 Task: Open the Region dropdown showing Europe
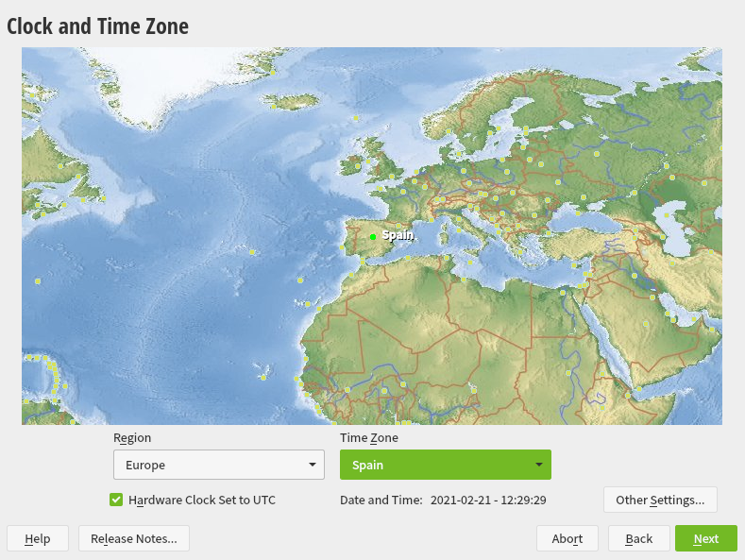coord(219,465)
